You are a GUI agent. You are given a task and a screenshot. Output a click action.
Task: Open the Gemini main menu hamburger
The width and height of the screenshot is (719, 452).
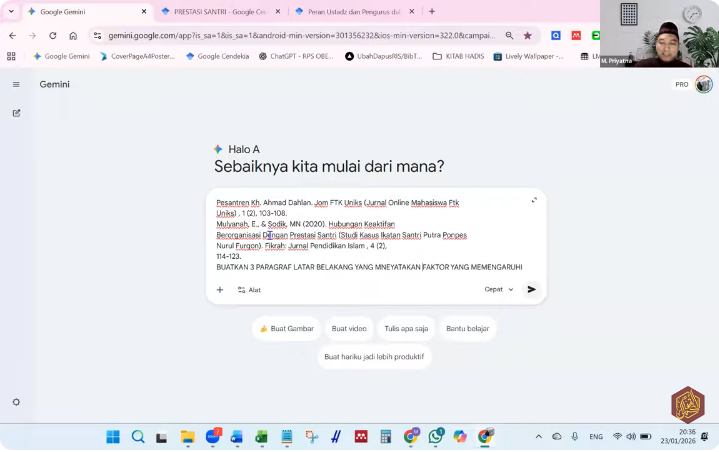click(x=16, y=85)
